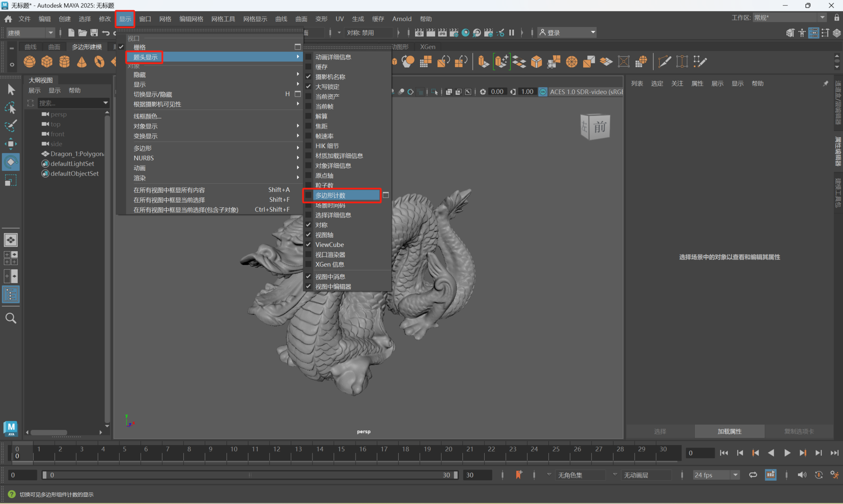Open the Arnold menu
The height and width of the screenshot is (504, 843).
click(402, 19)
